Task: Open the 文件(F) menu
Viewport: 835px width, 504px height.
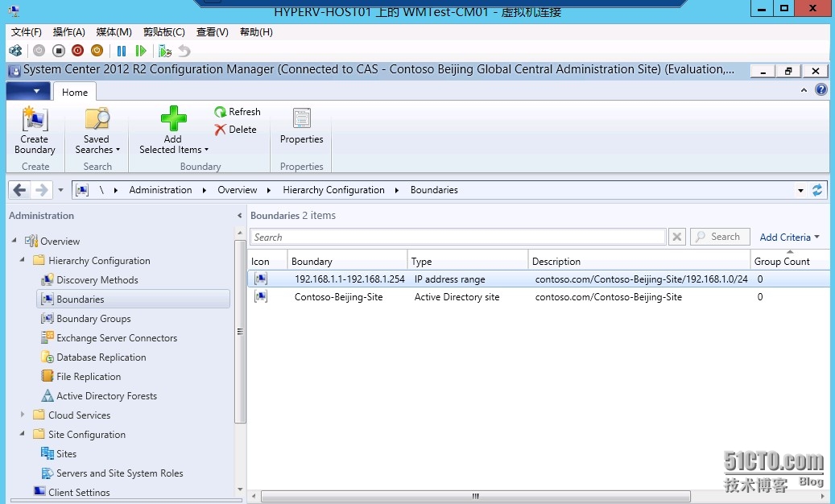Action: [26, 32]
